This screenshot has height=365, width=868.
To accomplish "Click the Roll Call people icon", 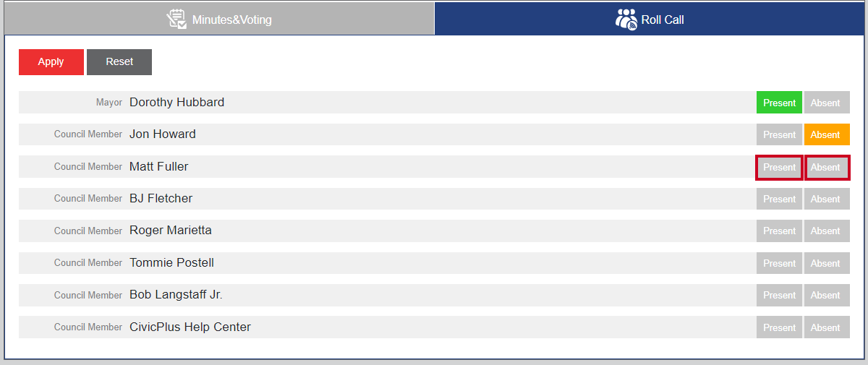I will (626, 19).
